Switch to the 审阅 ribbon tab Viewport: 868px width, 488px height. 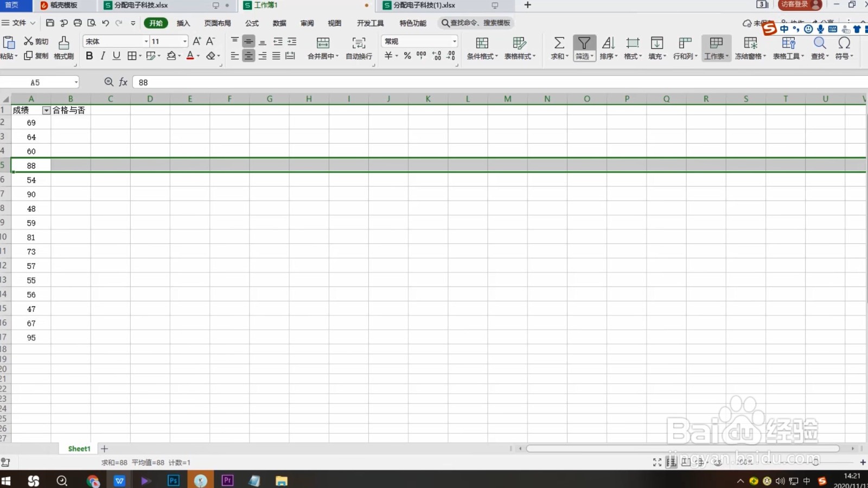point(307,23)
